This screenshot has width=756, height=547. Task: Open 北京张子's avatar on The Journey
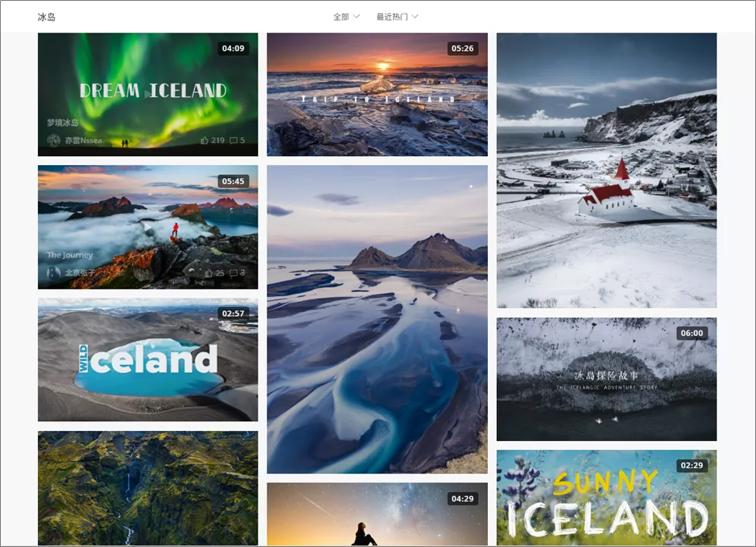tap(54, 273)
